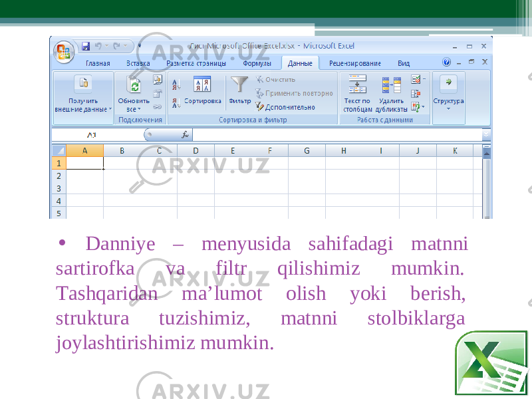Undo the last action
Viewport: 532px width, 399px height.
click(98, 45)
